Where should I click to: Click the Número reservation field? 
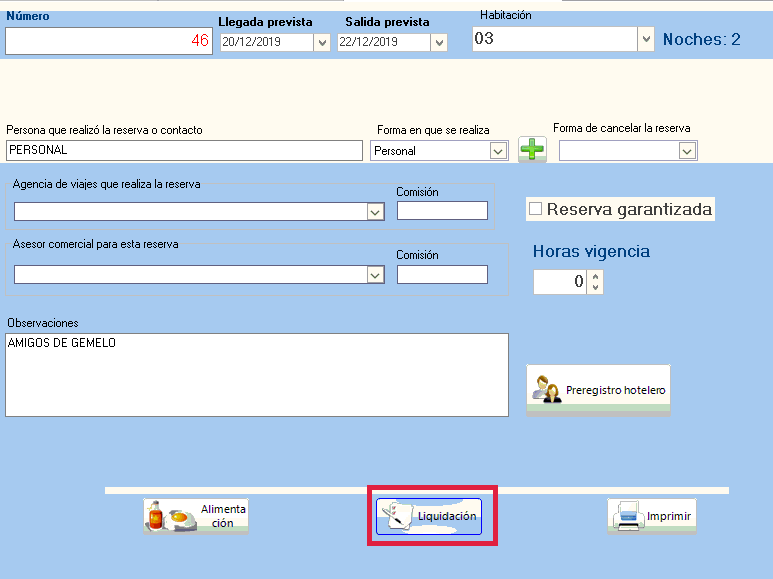pyautogui.click(x=108, y=41)
